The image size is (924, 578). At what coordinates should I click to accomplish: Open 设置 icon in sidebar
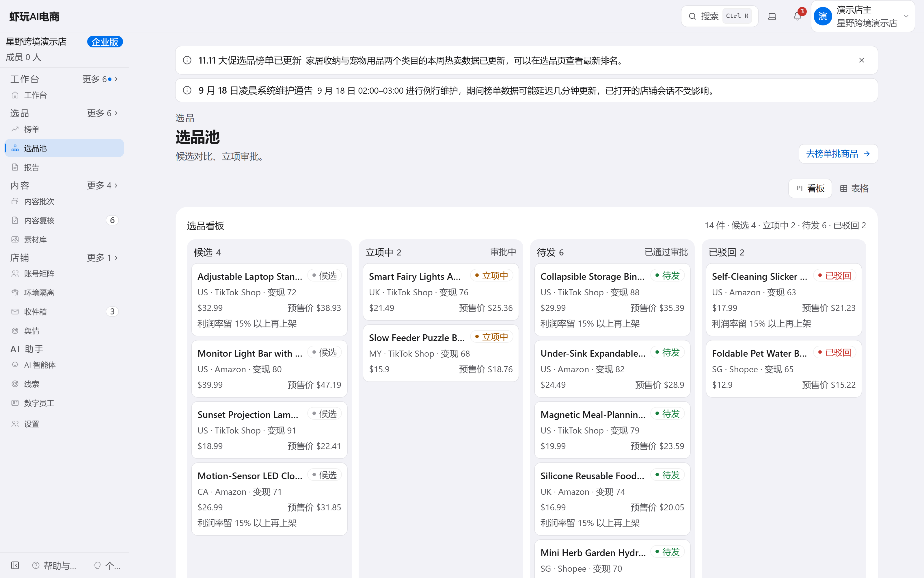15,424
